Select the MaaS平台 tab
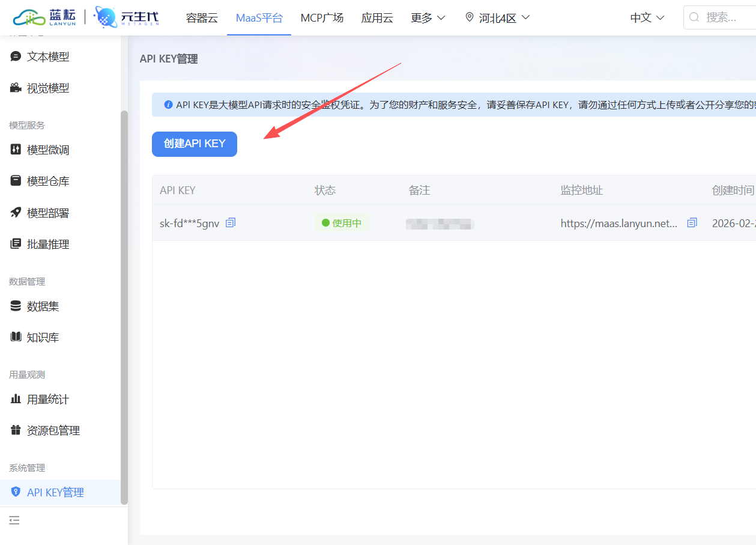This screenshot has height=545, width=756. (x=259, y=17)
